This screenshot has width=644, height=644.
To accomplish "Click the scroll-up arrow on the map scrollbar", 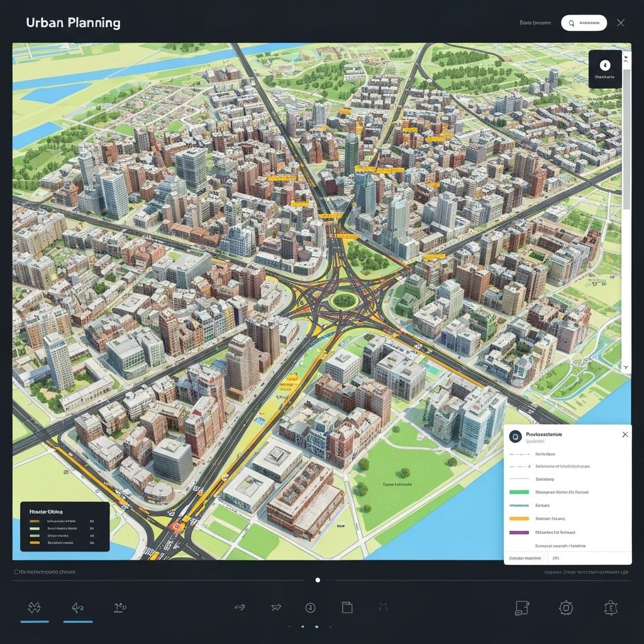I will [x=626, y=57].
